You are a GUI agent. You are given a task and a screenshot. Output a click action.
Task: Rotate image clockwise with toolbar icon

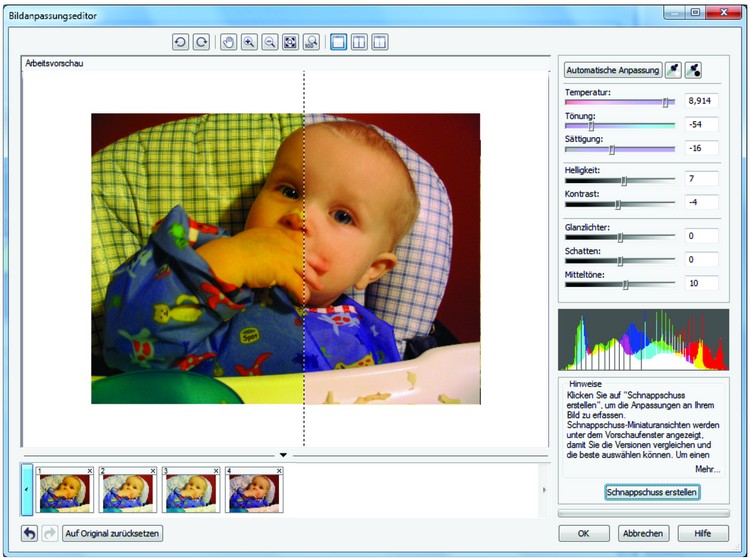pos(200,43)
